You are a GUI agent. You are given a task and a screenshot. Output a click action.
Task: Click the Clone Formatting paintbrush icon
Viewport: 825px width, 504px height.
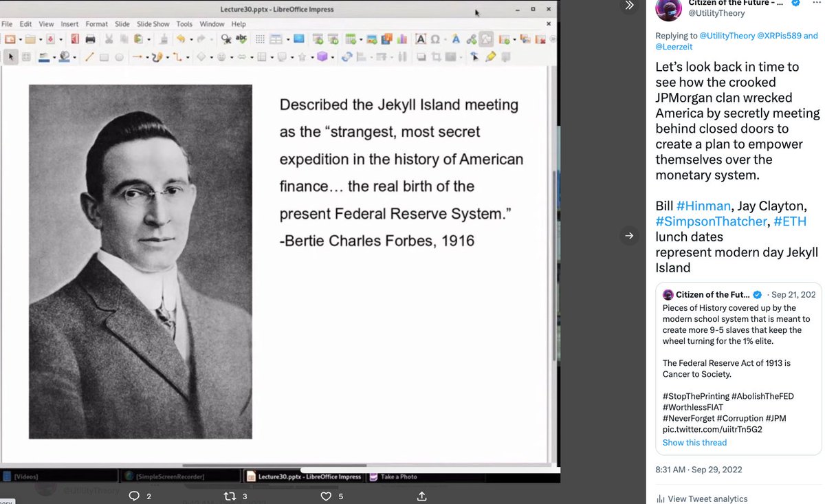(164, 39)
